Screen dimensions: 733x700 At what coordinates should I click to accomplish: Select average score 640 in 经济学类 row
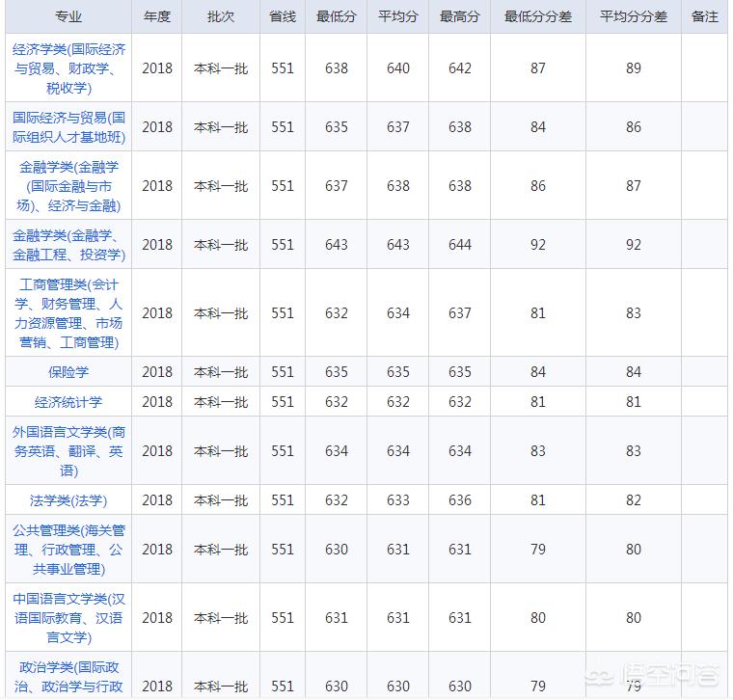(x=397, y=68)
